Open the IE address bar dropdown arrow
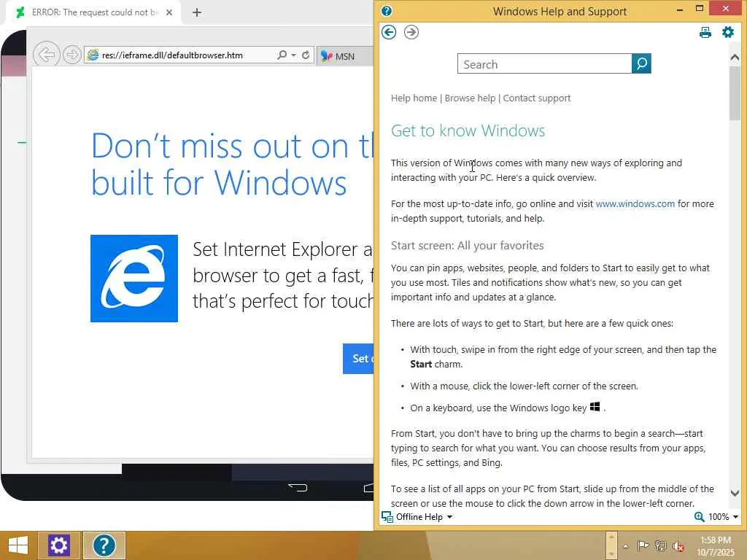The image size is (747, 560). click(x=293, y=55)
